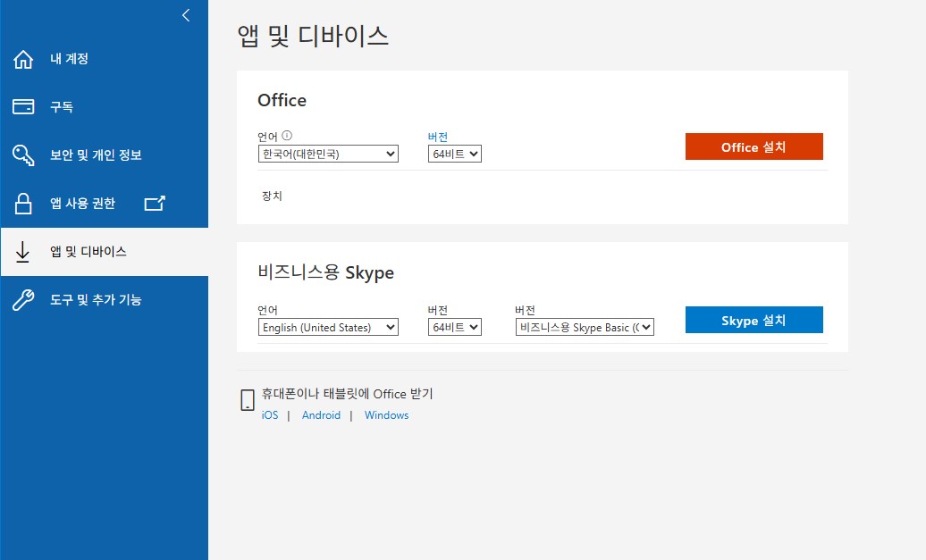Click the 장치 text under Office
The image size is (926, 560).
point(273,196)
